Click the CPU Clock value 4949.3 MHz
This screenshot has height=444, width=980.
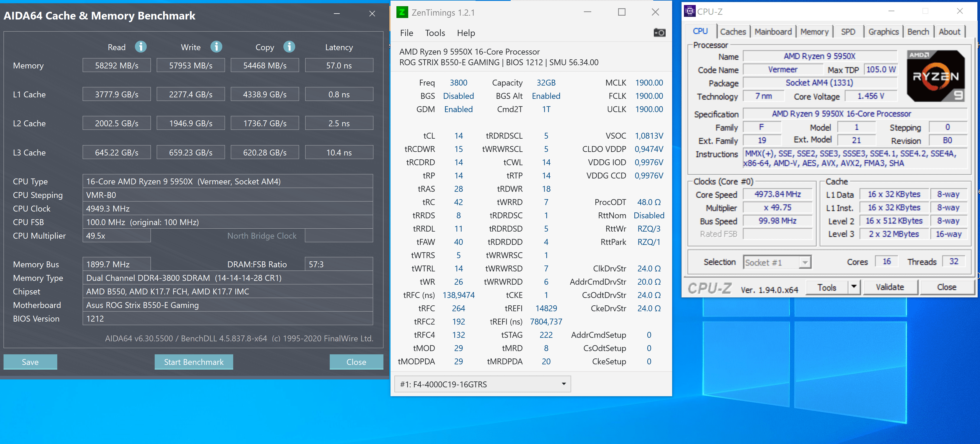(x=228, y=209)
